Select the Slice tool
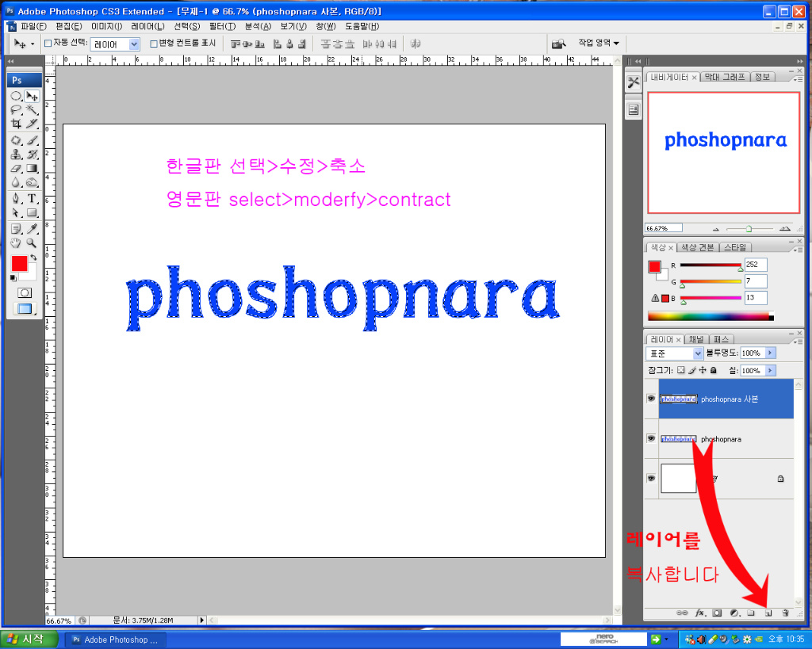Screen dimensions: 812x649 tap(32, 124)
